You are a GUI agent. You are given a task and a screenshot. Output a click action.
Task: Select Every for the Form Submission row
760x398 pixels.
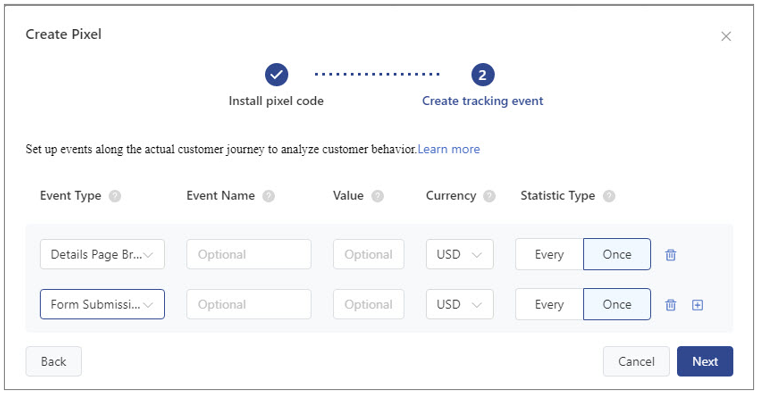tap(549, 304)
